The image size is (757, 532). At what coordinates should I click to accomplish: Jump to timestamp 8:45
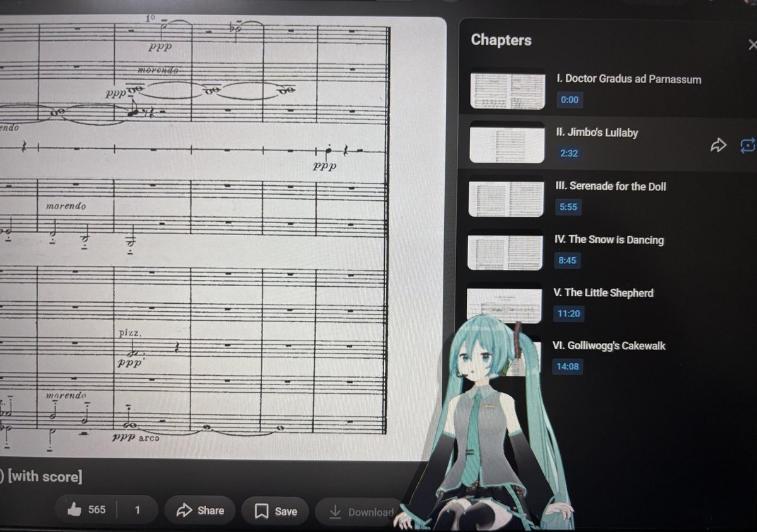pyautogui.click(x=567, y=260)
